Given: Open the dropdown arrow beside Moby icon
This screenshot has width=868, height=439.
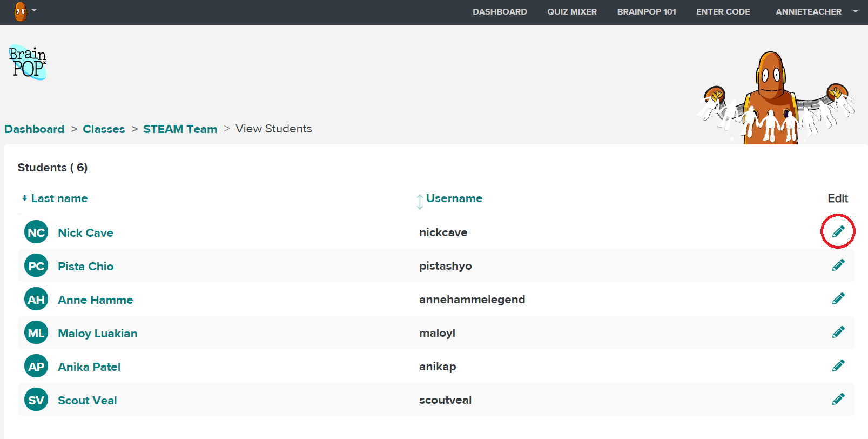Looking at the screenshot, I should (x=34, y=10).
